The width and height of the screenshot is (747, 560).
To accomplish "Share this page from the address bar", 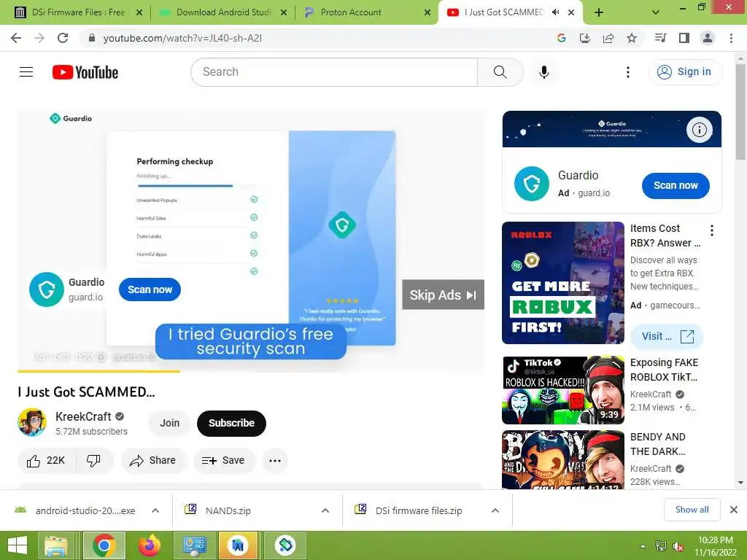I will 608,38.
